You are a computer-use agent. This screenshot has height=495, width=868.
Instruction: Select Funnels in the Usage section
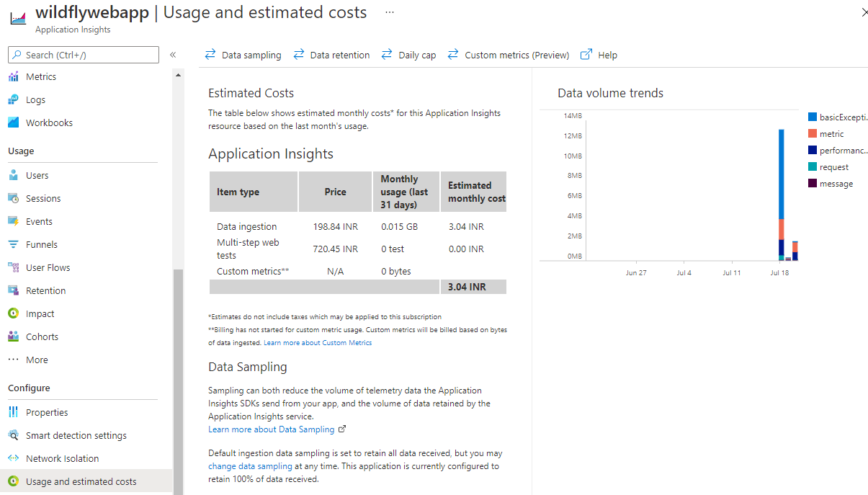(42, 245)
